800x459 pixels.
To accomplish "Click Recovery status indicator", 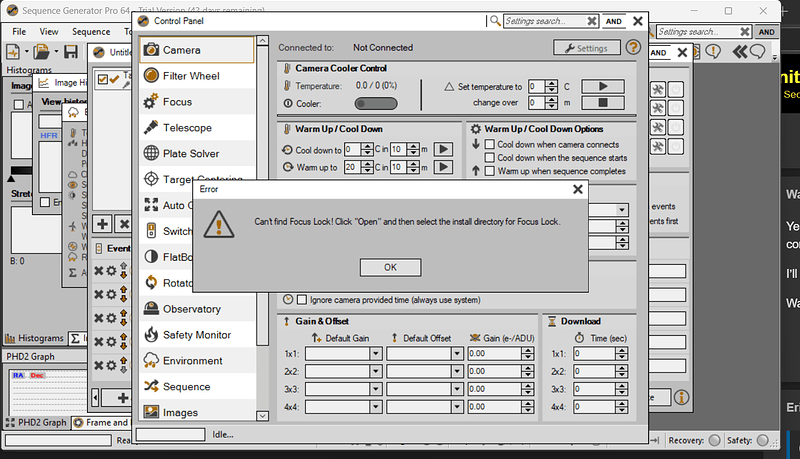I will (715, 440).
